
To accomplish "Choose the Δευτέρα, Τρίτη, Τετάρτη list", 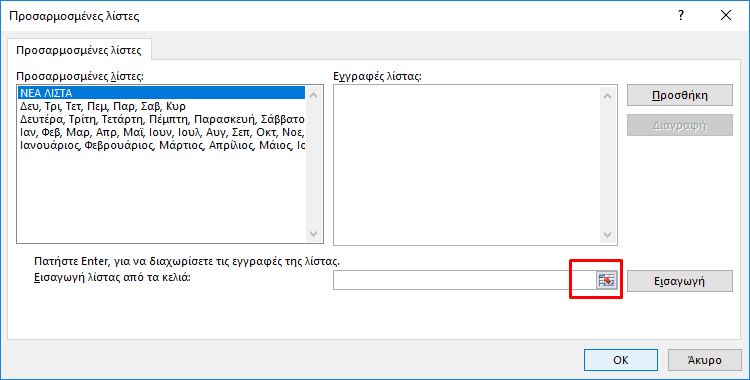I will 162,119.
